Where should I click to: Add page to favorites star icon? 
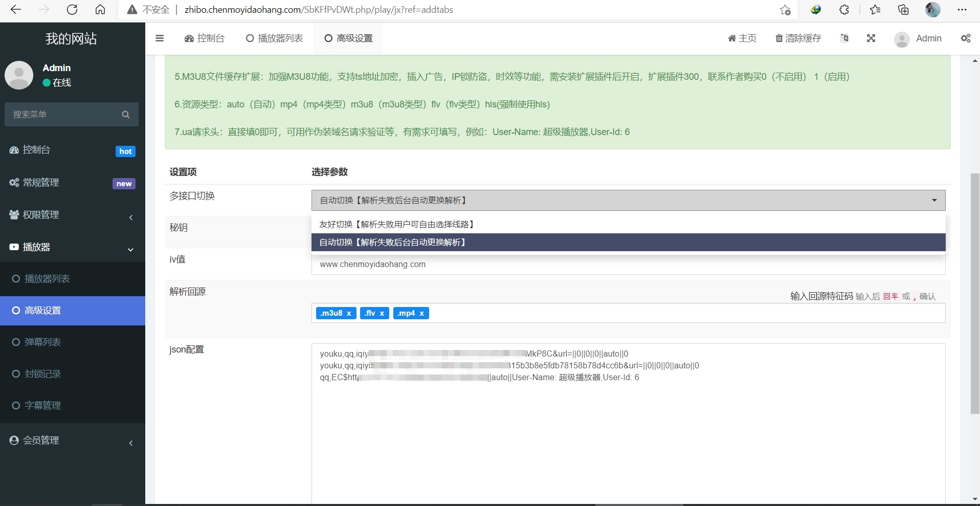tap(785, 10)
